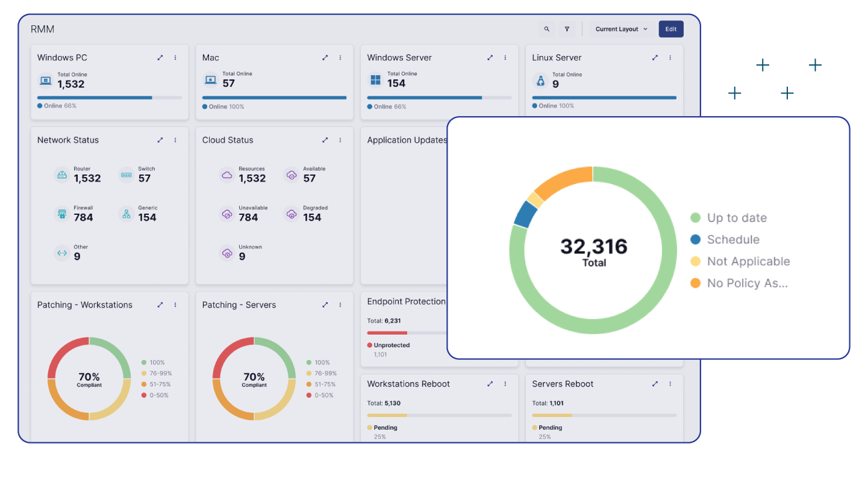Toggle the Schedule legend item
Screen dimensions: 868x482
[x=732, y=239]
